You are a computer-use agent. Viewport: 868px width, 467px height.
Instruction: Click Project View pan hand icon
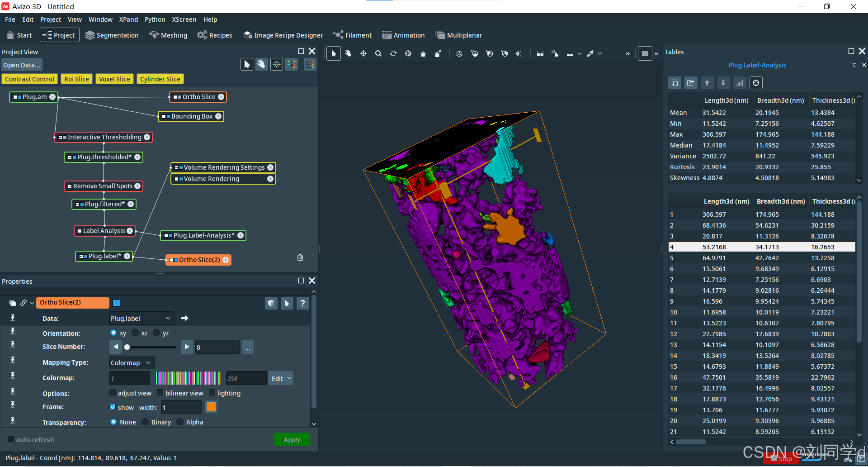261,64
